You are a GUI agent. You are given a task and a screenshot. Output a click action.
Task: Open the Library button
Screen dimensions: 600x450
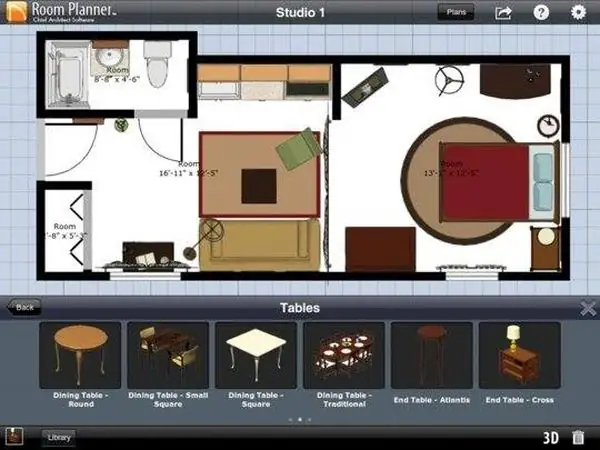point(59,437)
